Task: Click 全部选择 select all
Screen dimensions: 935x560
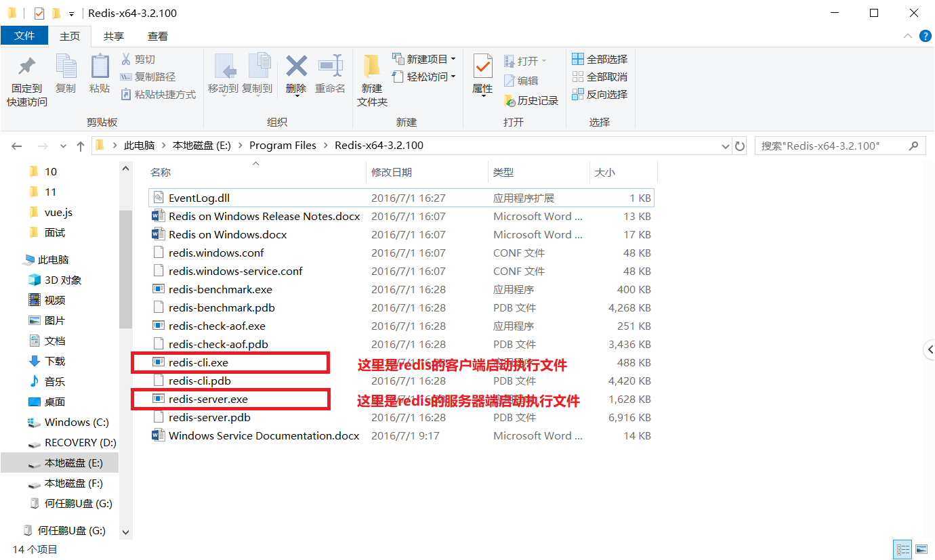Action: (600, 60)
